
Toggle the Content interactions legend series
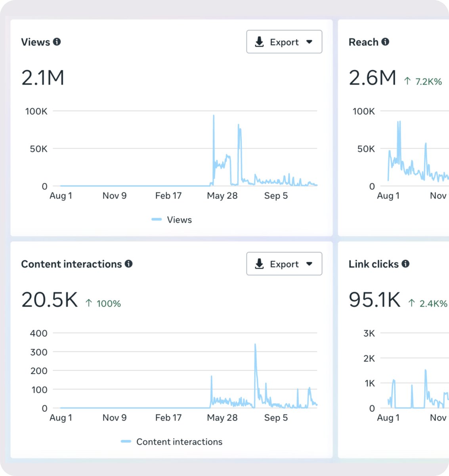point(172,441)
